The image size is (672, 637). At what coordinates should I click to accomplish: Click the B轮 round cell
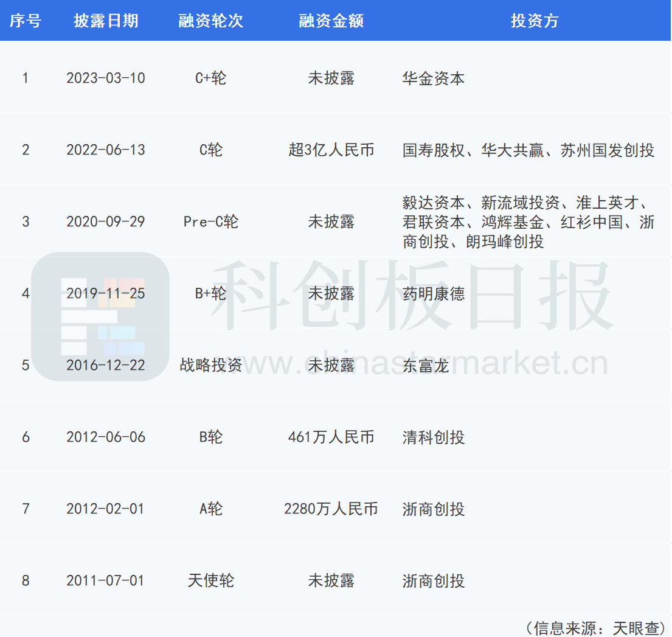click(x=211, y=437)
